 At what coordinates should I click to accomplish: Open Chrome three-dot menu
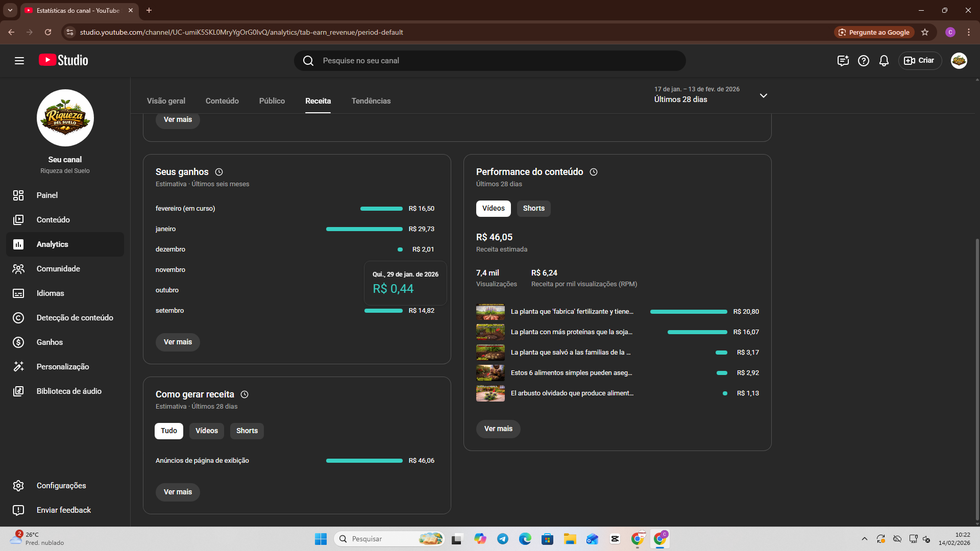[968, 32]
